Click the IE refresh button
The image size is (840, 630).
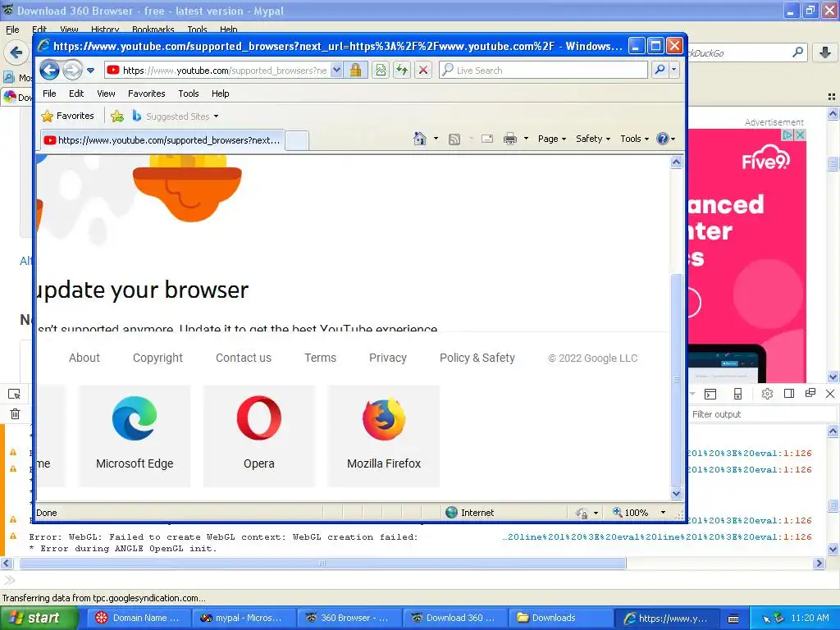click(402, 71)
